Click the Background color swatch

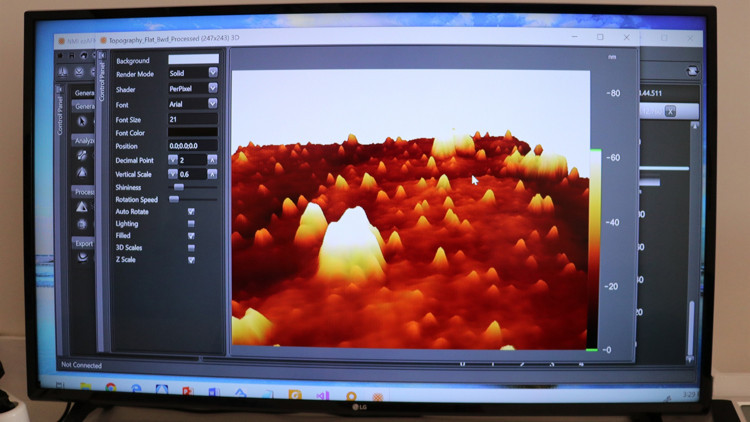[192, 60]
